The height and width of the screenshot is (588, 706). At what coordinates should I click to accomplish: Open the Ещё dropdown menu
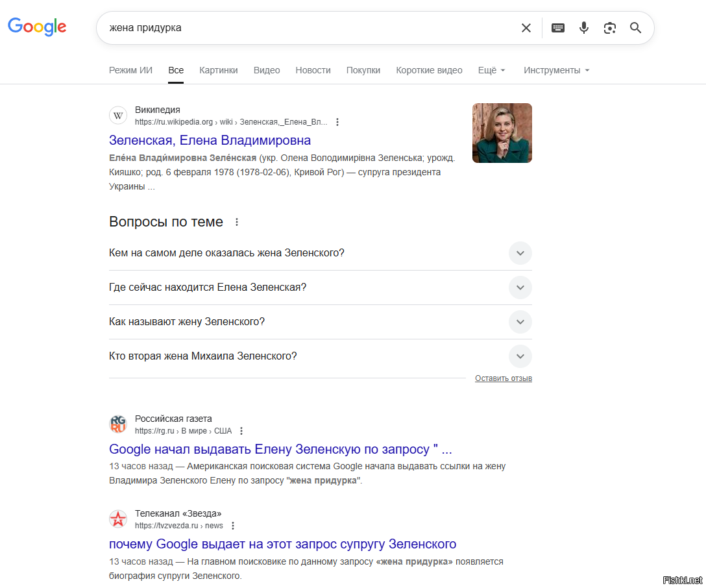click(491, 70)
